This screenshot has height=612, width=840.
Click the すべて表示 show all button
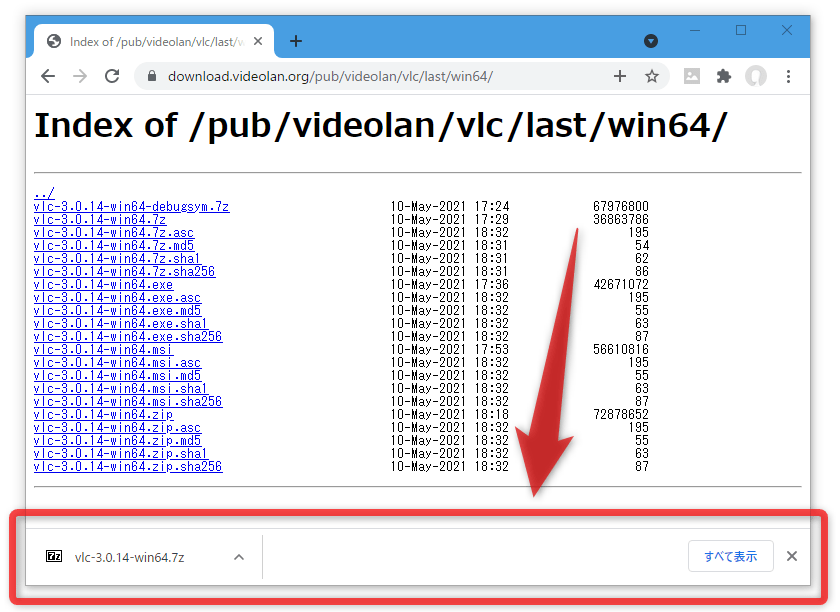coord(731,556)
